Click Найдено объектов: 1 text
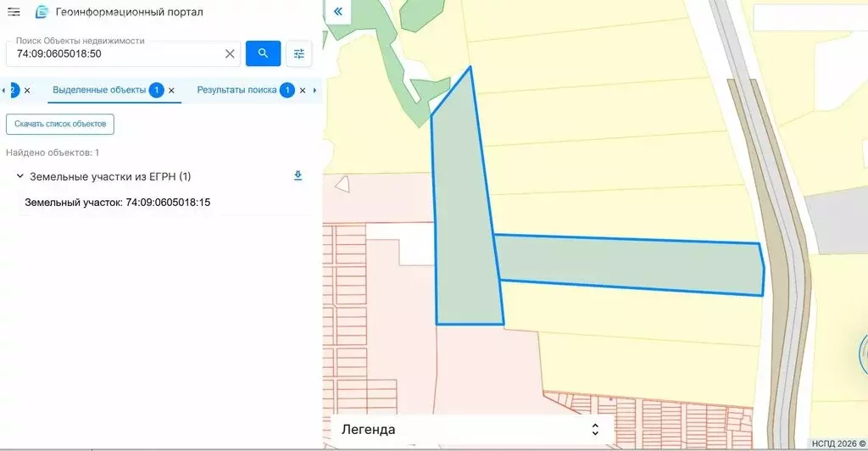This screenshot has height=451, width=868. pos(53,153)
